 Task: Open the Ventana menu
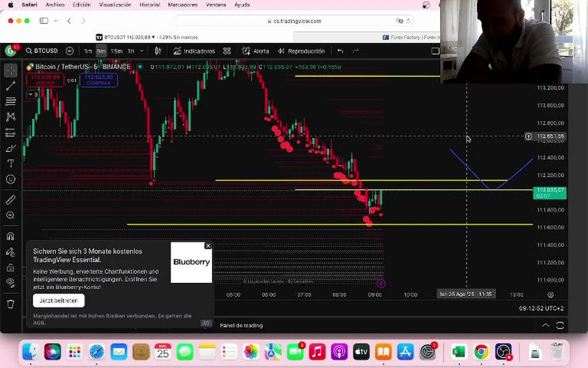(216, 5)
